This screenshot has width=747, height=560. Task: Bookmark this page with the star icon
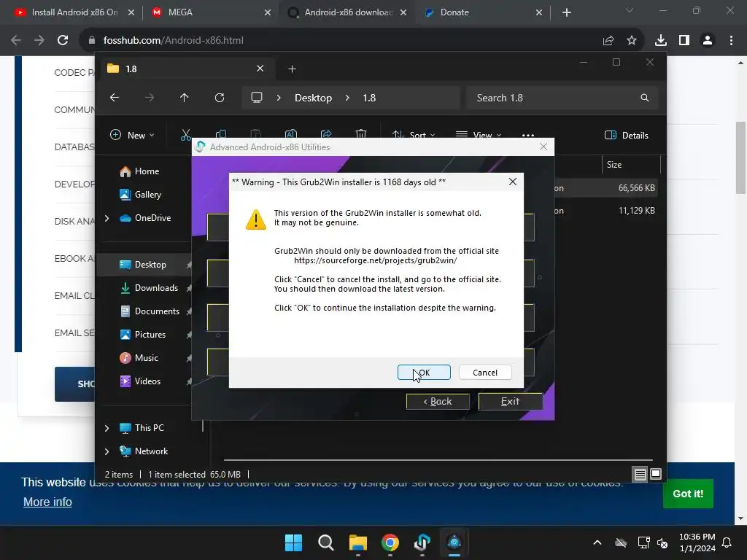(x=632, y=41)
